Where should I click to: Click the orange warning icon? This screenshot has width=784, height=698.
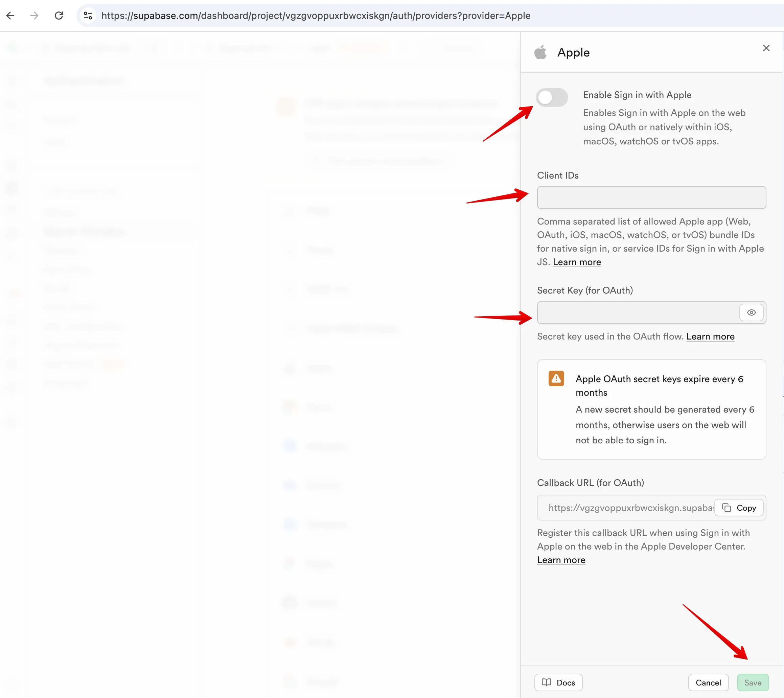click(556, 378)
